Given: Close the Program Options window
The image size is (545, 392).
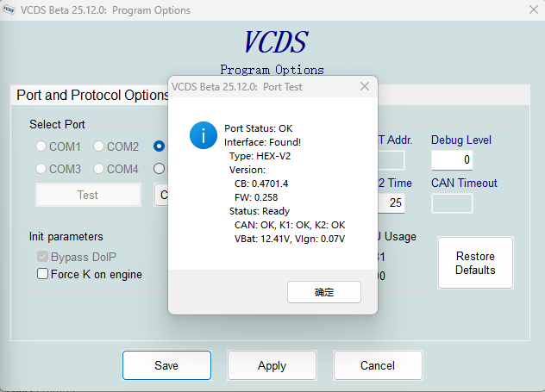Looking at the screenshot, I should point(530,10).
